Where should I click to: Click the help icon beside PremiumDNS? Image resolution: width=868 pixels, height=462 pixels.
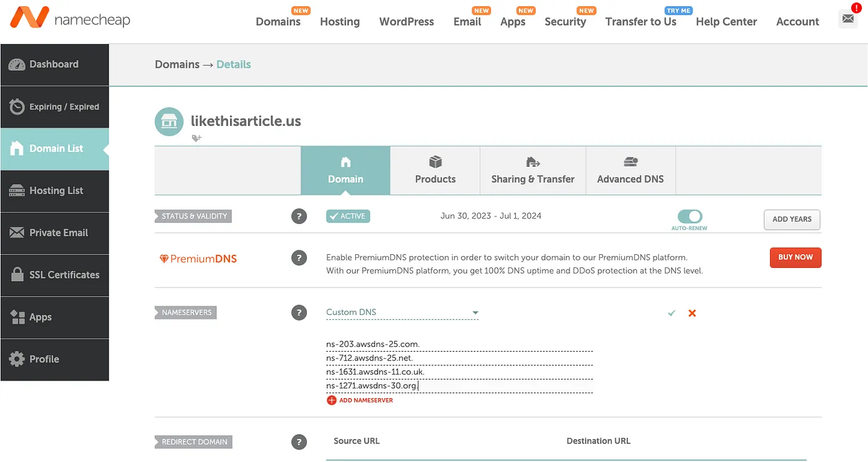pyautogui.click(x=299, y=257)
